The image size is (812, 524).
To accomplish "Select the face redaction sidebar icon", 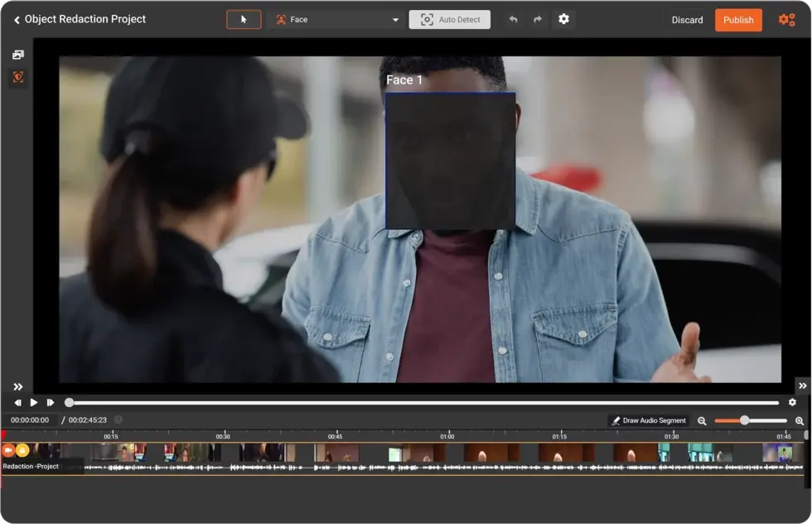I will click(x=17, y=77).
